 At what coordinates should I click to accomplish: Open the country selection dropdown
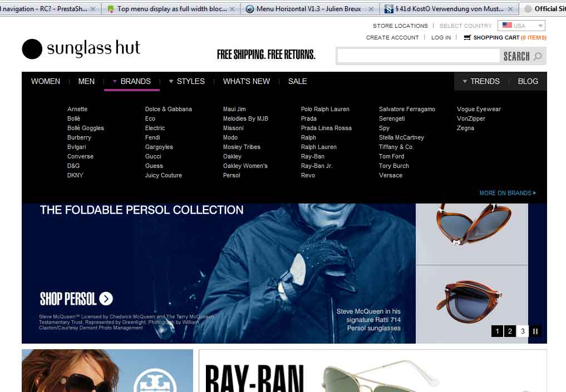pos(521,26)
